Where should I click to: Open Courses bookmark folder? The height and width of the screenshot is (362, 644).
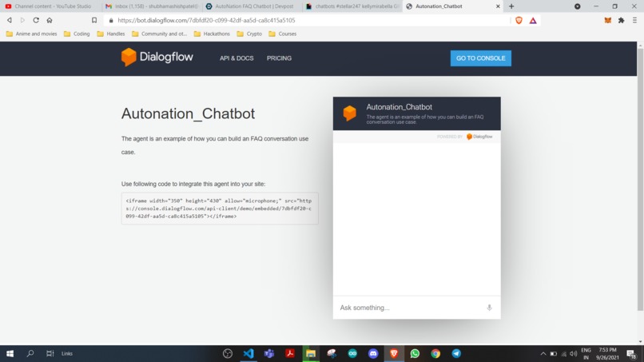(x=283, y=34)
